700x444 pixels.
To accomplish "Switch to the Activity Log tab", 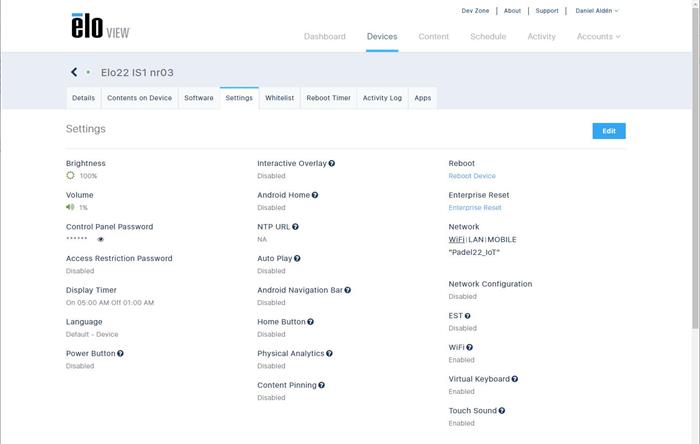I will [382, 98].
